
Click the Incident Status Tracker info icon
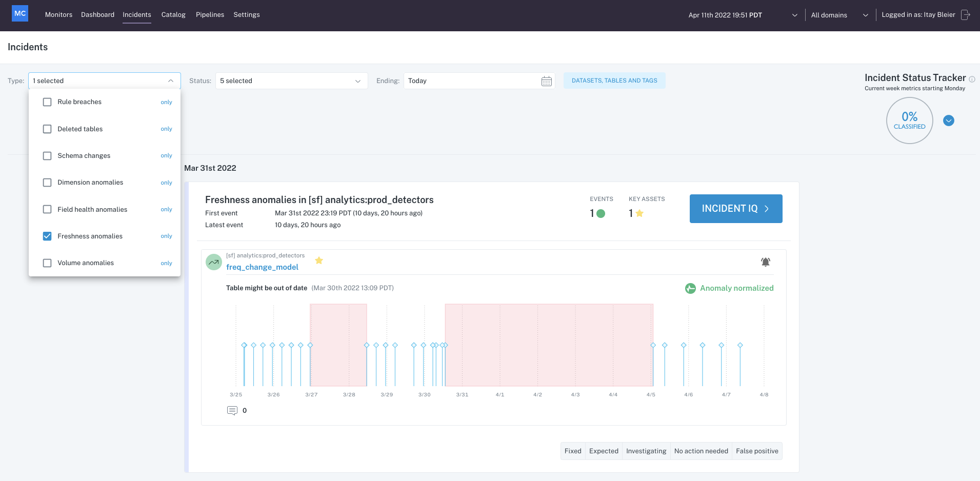click(972, 79)
